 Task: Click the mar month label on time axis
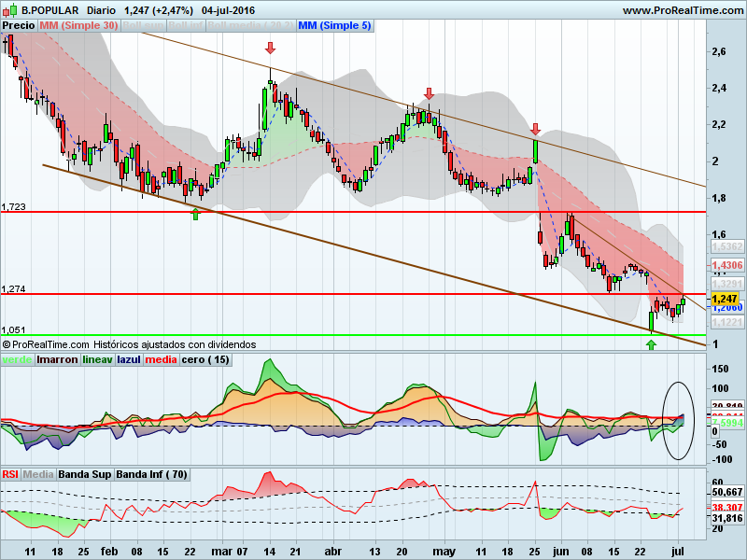tap(220, 552)
